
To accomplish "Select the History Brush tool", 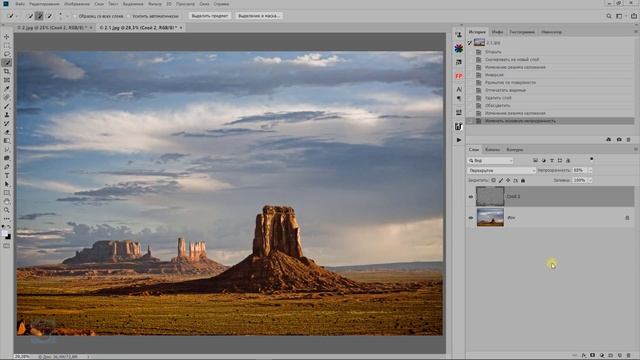I will point(7,123).
